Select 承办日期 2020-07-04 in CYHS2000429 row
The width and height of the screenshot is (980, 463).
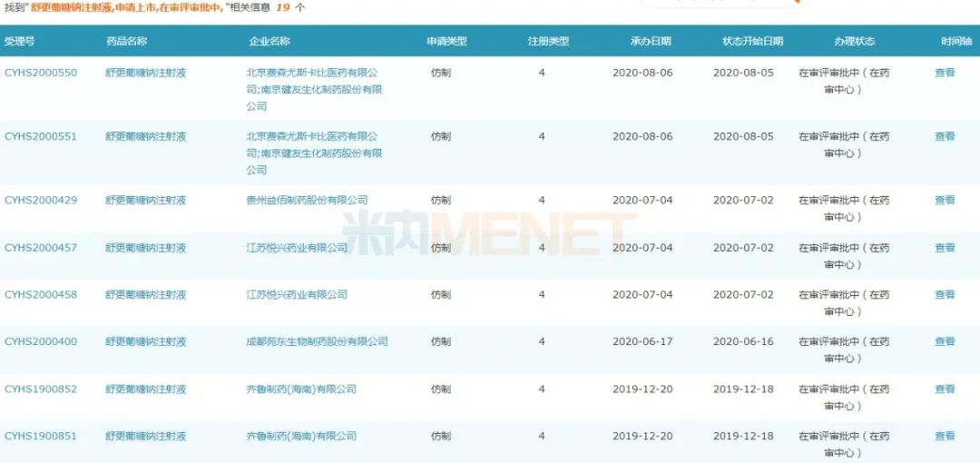point(642,201)
